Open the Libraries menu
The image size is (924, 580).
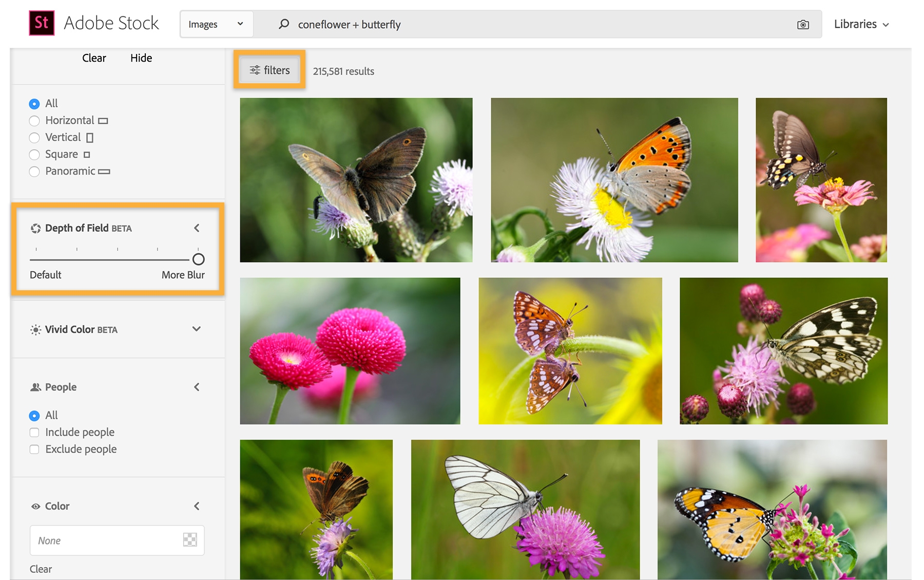click(x=860, y=24)
